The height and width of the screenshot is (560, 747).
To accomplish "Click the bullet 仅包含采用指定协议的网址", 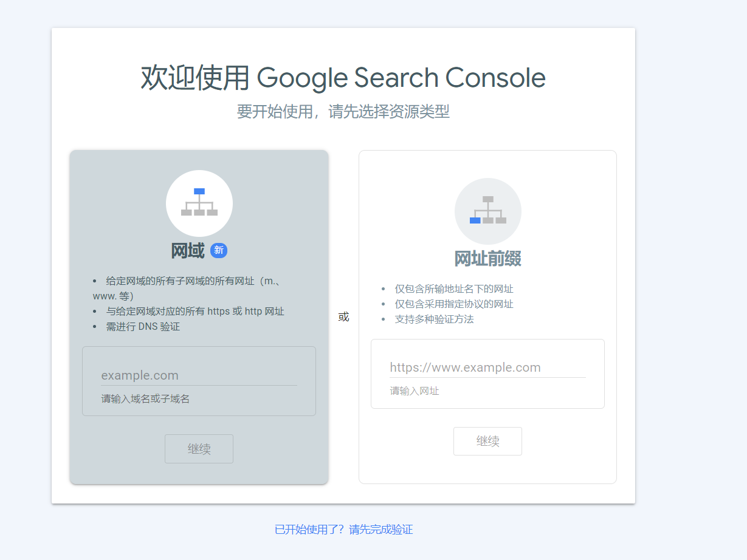I will pyautogui.click(x=454, y=304).
